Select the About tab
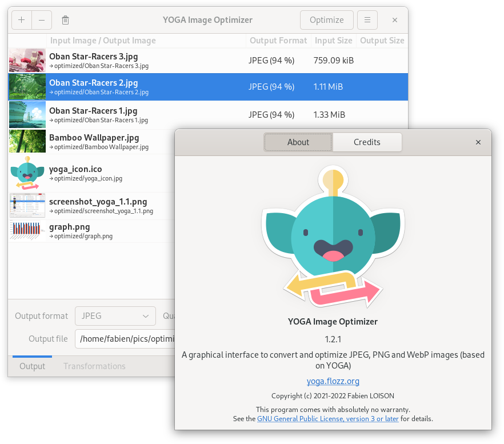504x444 pixels. pyautogui.click(x=298, y=142)
